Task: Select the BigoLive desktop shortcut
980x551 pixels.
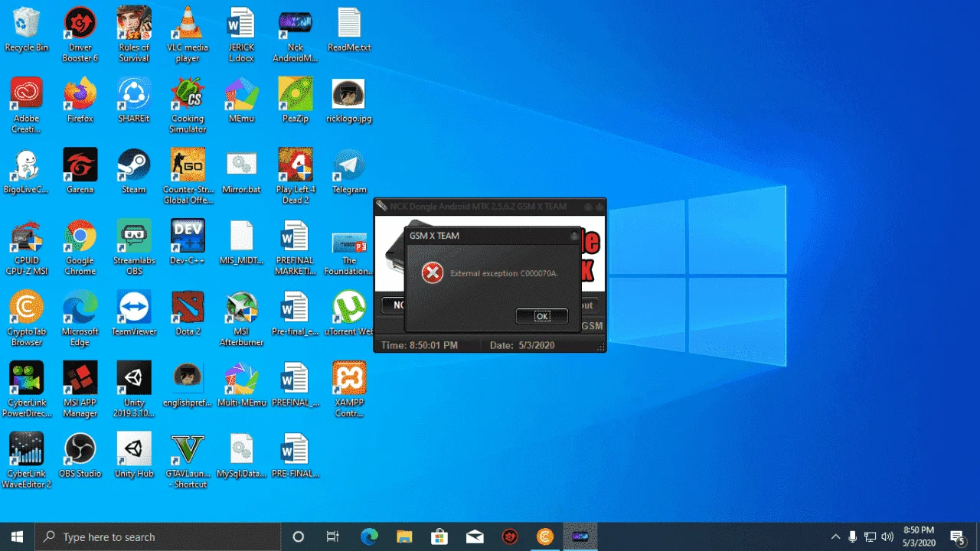Action: (x=27, y=172)
